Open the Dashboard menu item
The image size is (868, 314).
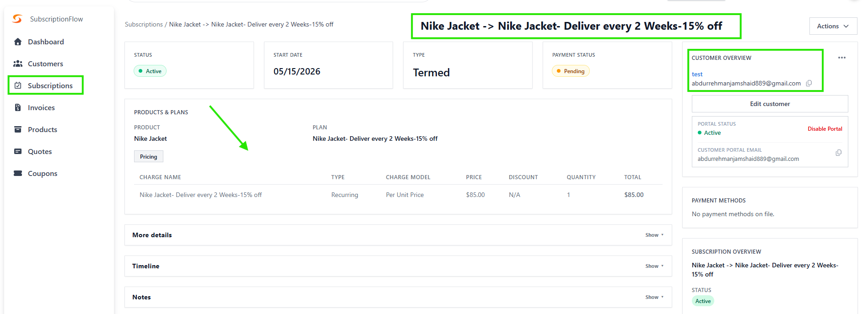point(46,42)
